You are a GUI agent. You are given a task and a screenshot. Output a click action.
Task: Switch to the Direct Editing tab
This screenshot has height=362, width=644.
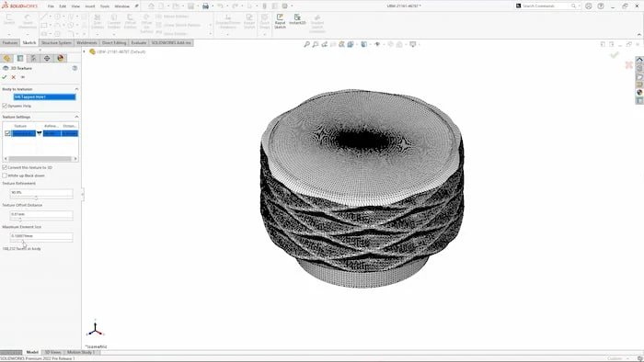114,42
